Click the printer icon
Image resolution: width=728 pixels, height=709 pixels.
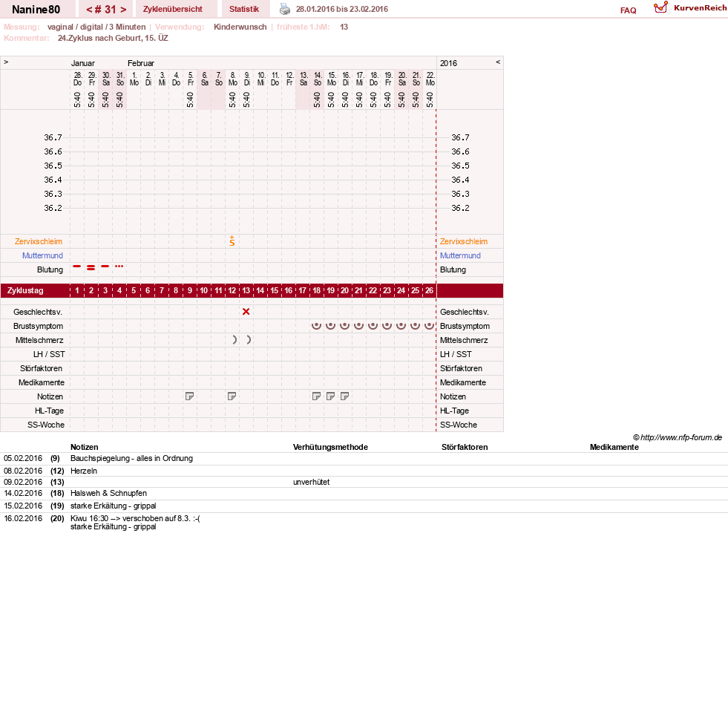[285, 9]
